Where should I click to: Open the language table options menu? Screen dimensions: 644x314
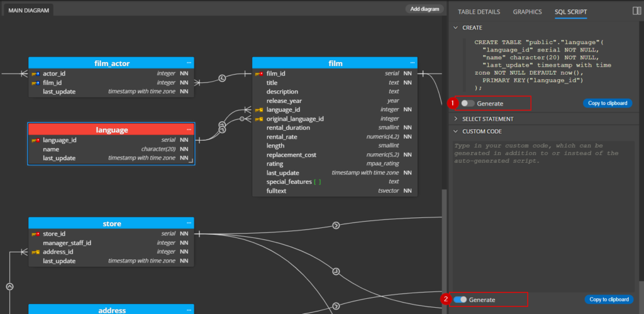(189, 129)
